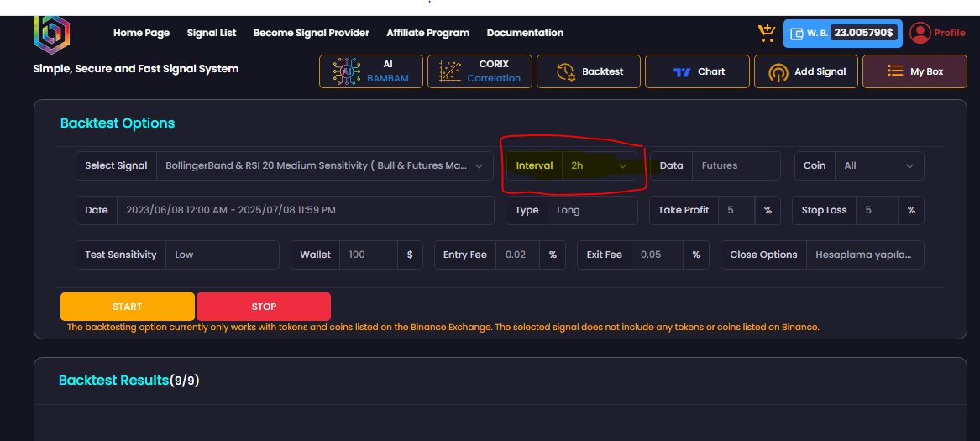Click the yellow START button

(x=128, y=307)
